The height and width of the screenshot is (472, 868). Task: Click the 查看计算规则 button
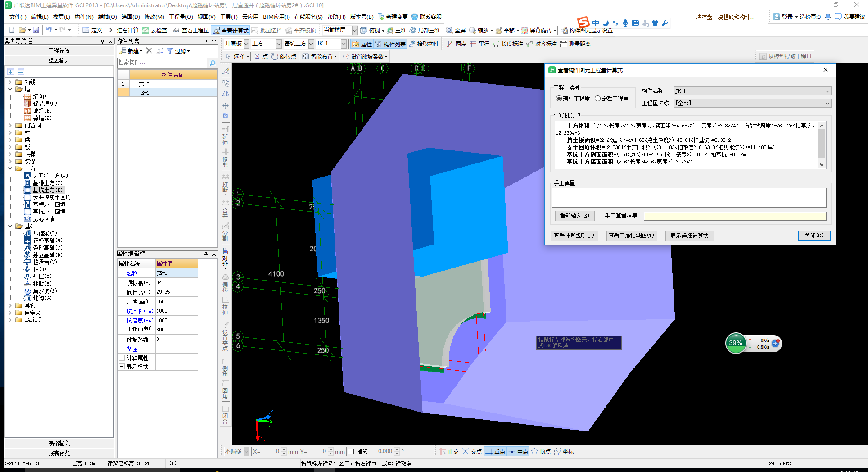point(574,236)
